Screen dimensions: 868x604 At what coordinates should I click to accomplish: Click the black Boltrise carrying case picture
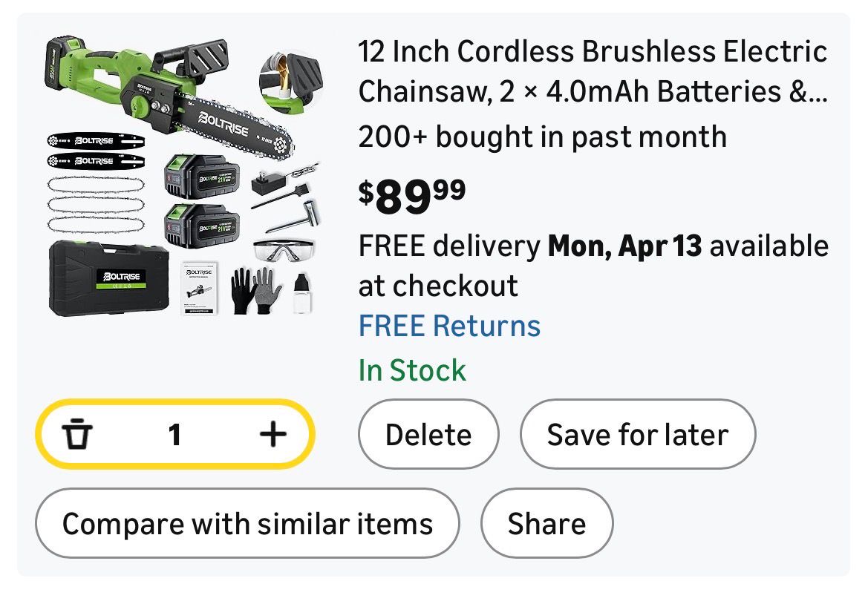pyautogui.click(x=109, y=280)
